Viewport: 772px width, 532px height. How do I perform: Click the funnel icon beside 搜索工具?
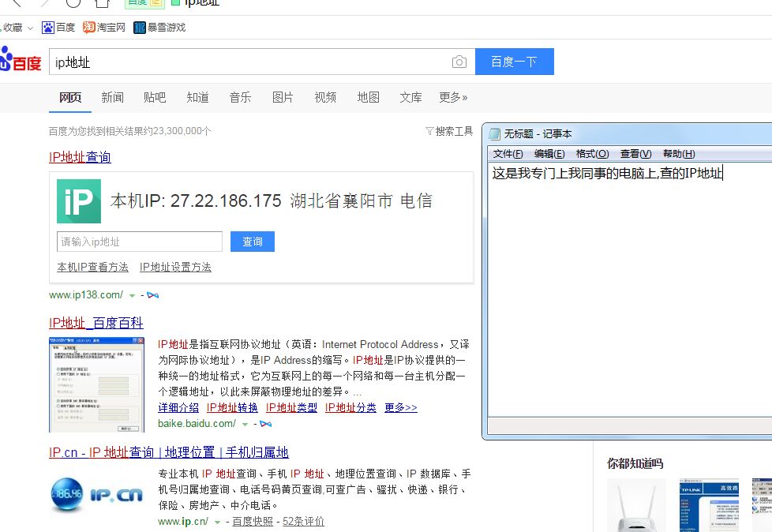click(429, 130)
